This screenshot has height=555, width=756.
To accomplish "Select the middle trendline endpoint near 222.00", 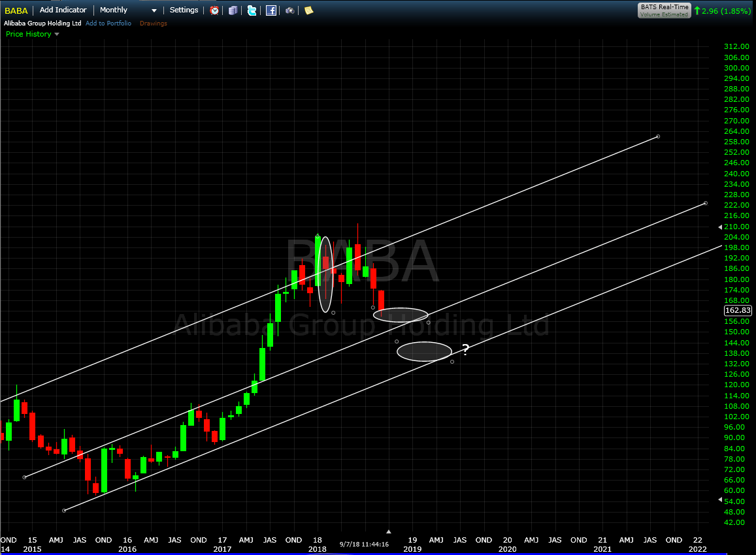I will (x=706, y=203).
